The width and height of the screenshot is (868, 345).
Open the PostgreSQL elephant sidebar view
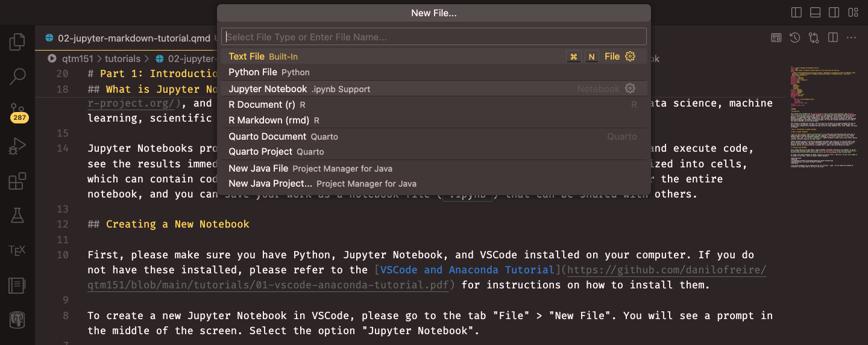tap(17, 319)
